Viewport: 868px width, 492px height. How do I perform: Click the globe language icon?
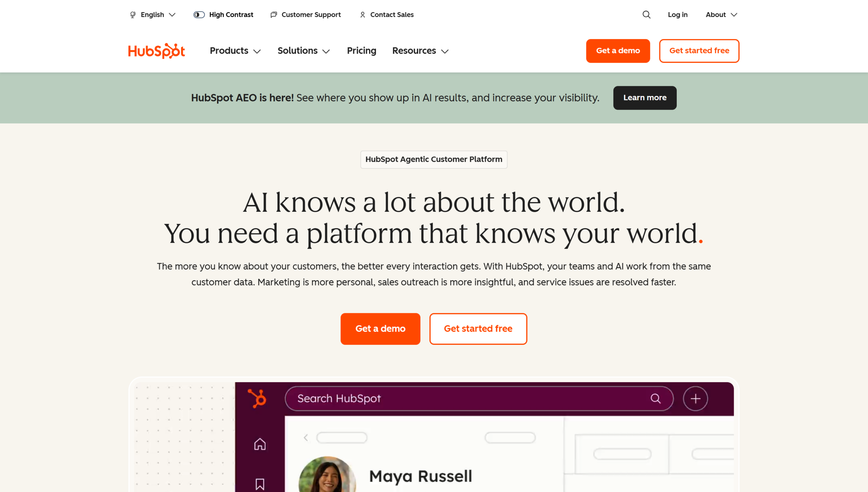tap(133, 15)
